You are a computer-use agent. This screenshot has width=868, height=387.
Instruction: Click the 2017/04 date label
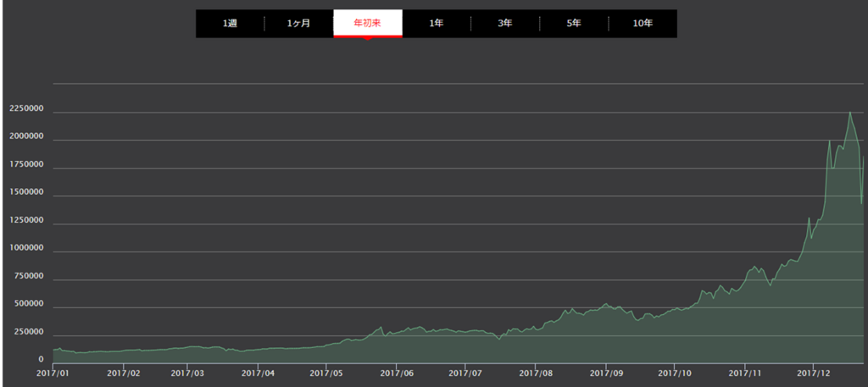point(258,374)
